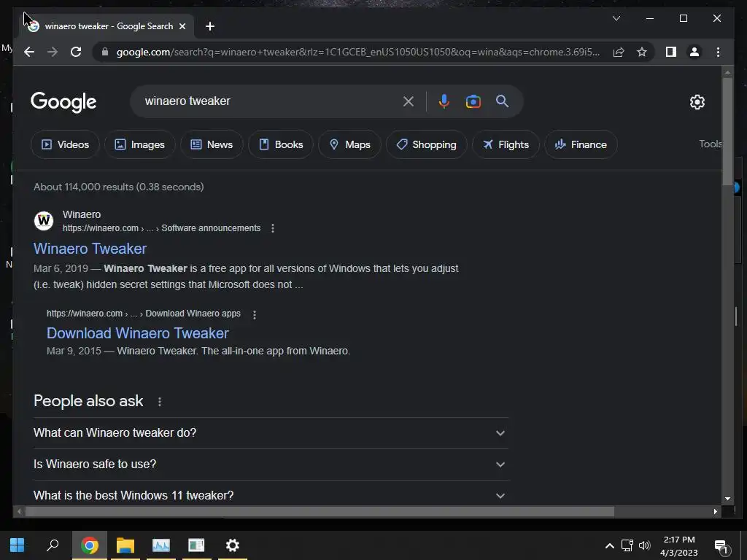The image size is (747, 560).
Task: View site info via the padlock icon
Action: (105, 52)
